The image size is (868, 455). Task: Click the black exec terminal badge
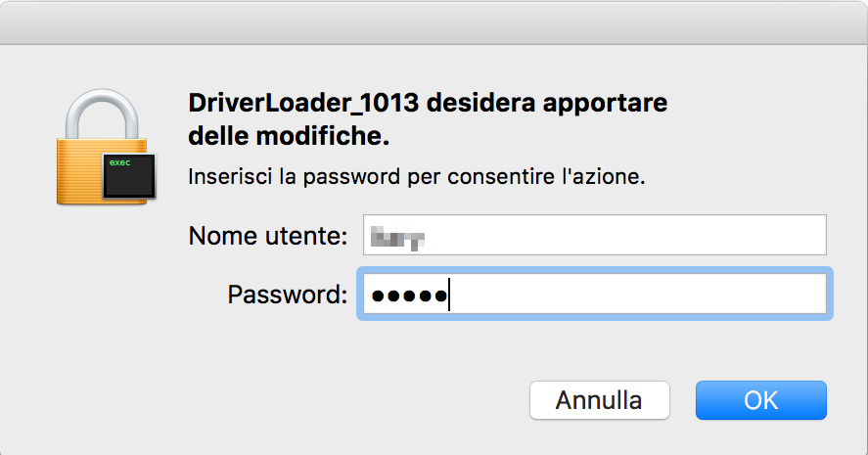(x=129, y=176)
